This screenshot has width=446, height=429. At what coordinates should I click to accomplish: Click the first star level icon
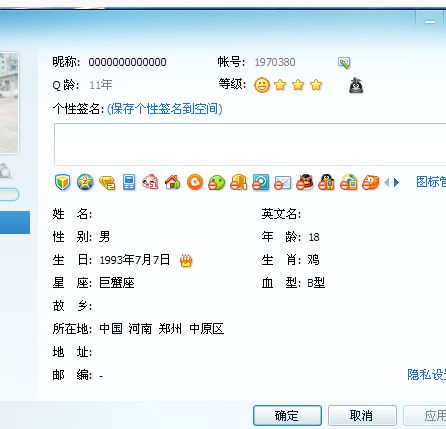[x=280, y=85]
